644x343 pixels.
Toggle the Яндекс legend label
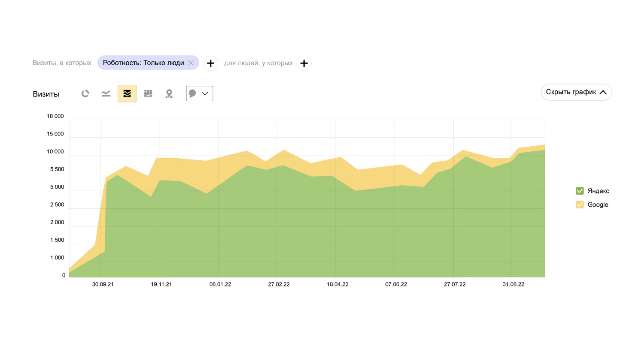598,191
